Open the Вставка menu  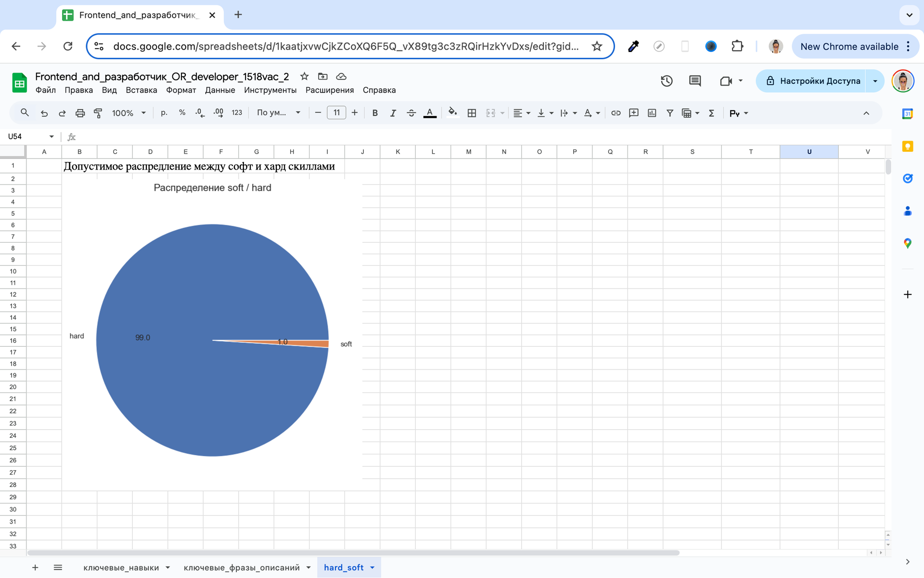141,90
